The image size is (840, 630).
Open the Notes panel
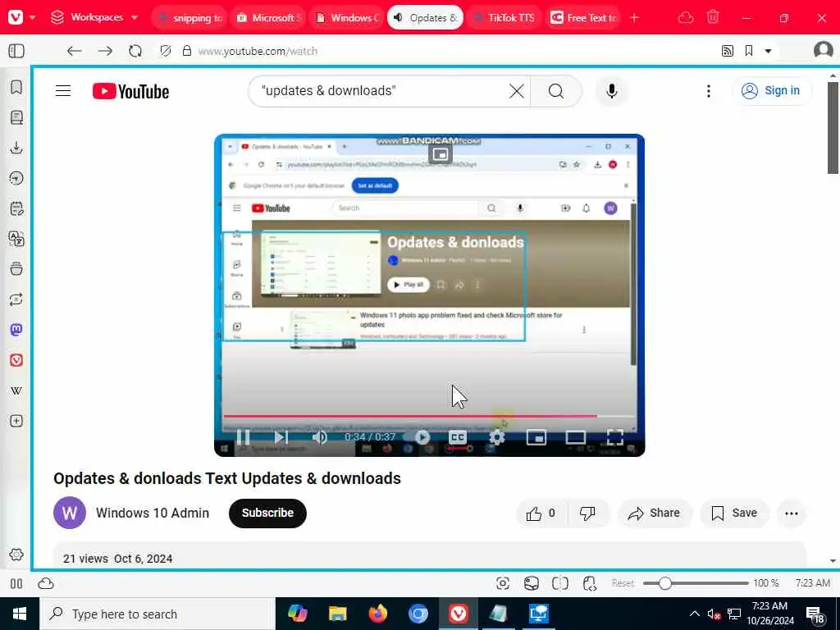[16, 208]
